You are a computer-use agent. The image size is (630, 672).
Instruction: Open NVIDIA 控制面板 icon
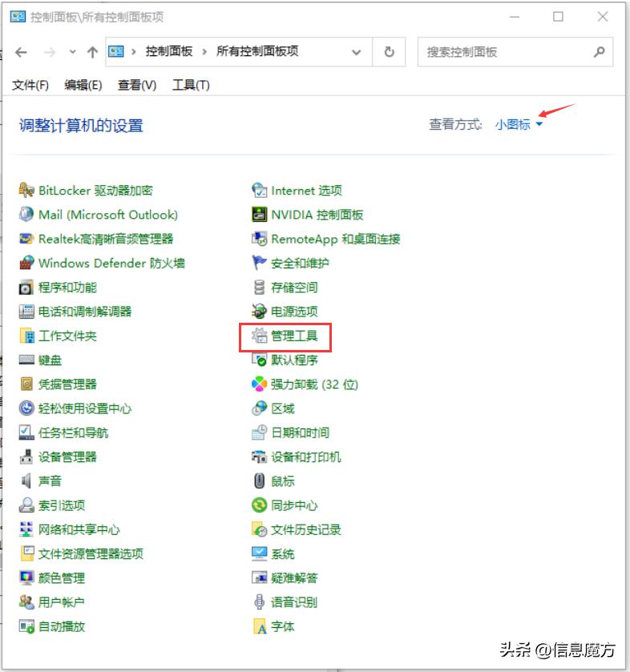pyautogui.click(x=259, y=215)
